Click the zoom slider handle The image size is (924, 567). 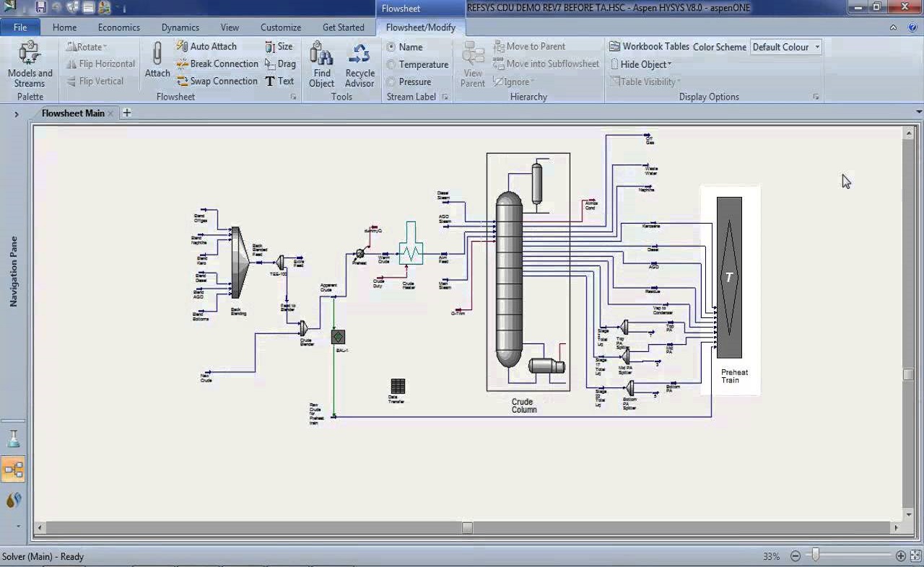(x=816, y=555)
